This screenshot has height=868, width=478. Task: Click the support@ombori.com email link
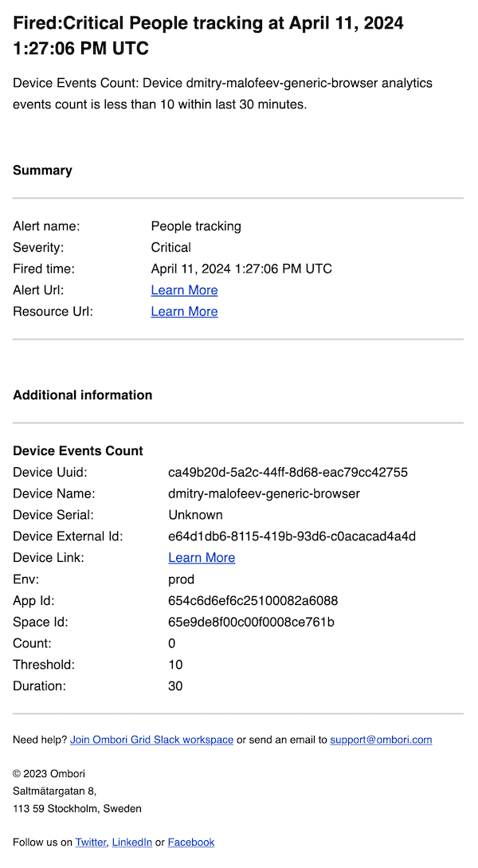[381, 740]
